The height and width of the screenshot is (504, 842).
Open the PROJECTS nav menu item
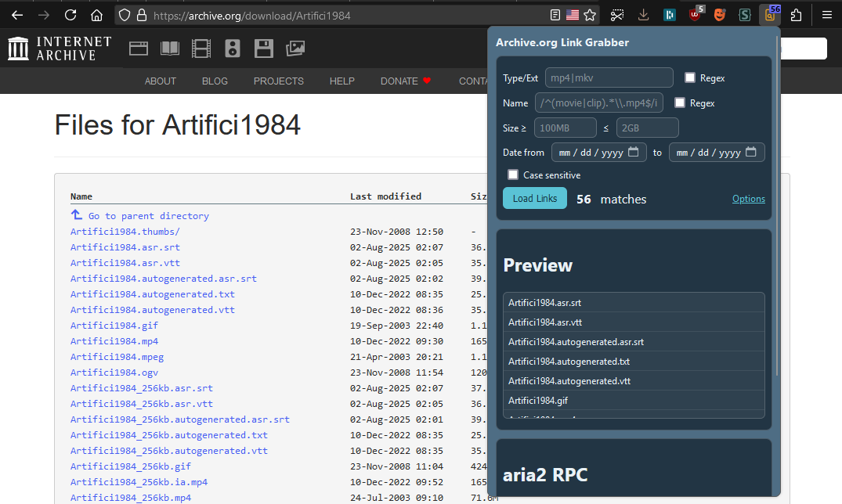[x=278, y=81]
